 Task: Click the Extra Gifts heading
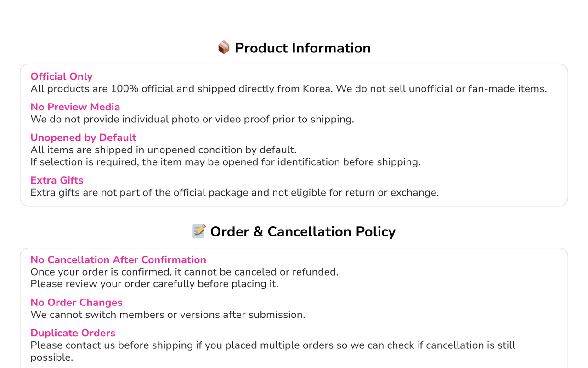point(57,180)
